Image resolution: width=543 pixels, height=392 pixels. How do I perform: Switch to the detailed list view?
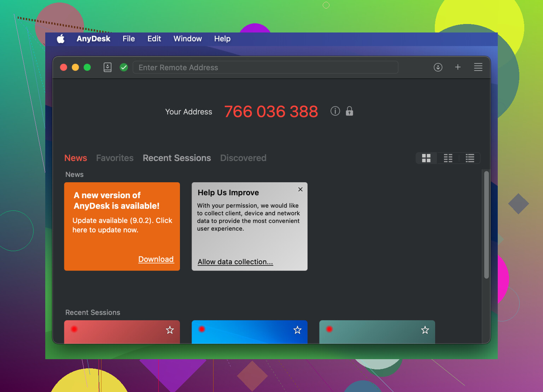[470, 158]
